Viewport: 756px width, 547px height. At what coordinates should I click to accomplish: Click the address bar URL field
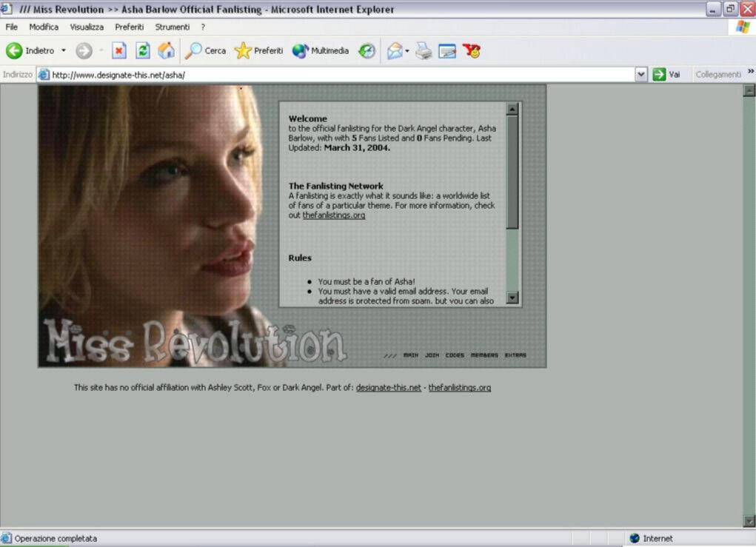tap(333, 75)
